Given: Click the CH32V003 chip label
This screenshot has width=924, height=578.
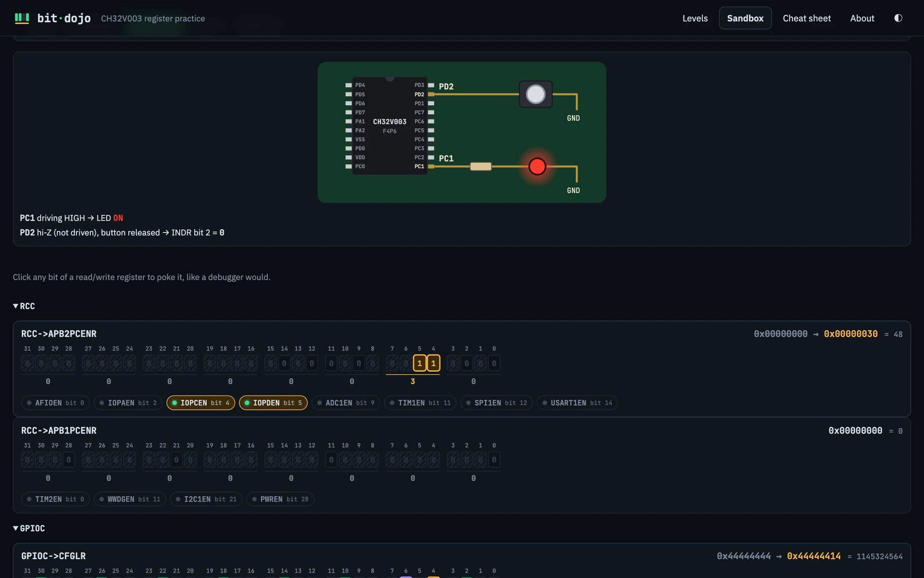Looking at the screenshot, I should click(390, 122).
